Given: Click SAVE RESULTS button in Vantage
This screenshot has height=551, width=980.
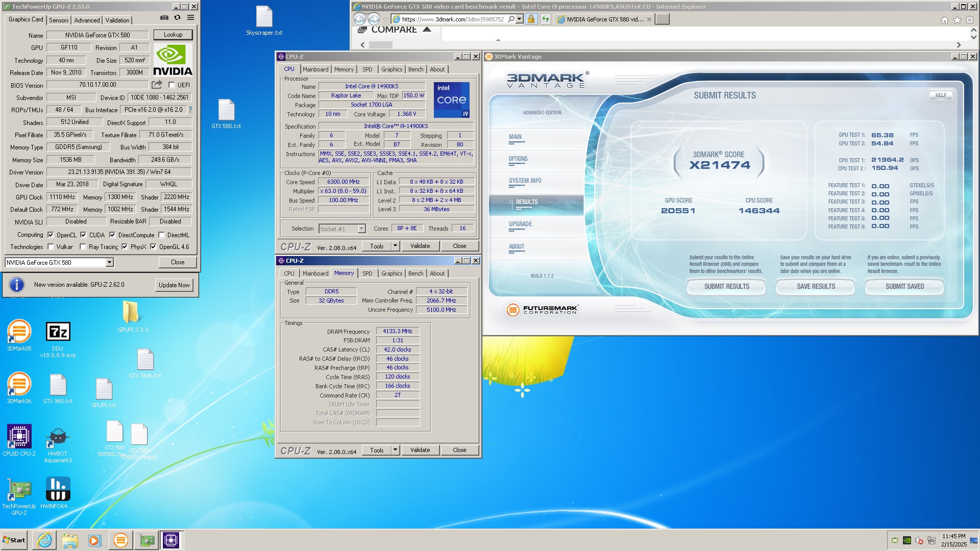Looking at the screenshot, I should pos(816,287).
